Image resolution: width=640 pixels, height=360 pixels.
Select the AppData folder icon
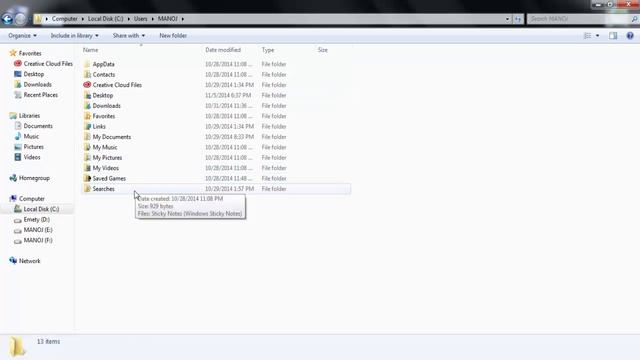[87, 64]
